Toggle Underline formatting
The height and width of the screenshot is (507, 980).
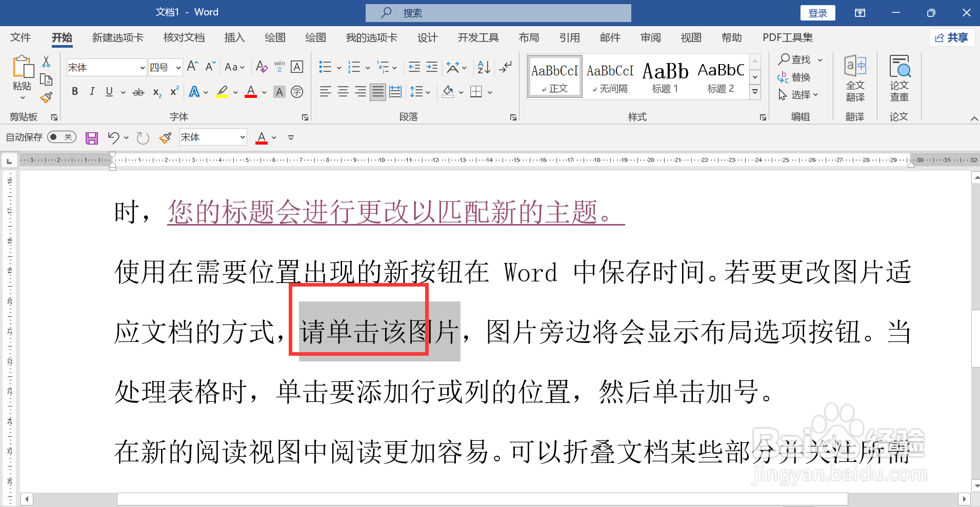pyautogui.click(x=109, y=92)
